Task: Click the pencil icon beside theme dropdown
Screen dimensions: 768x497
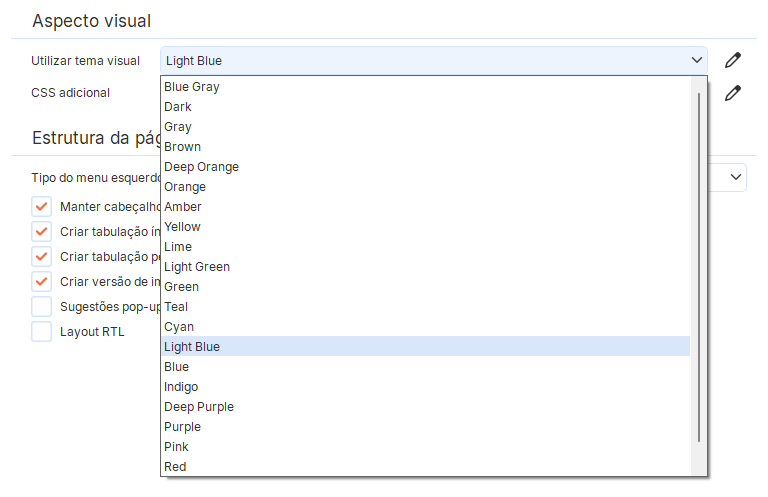Action: coord(733,60)
